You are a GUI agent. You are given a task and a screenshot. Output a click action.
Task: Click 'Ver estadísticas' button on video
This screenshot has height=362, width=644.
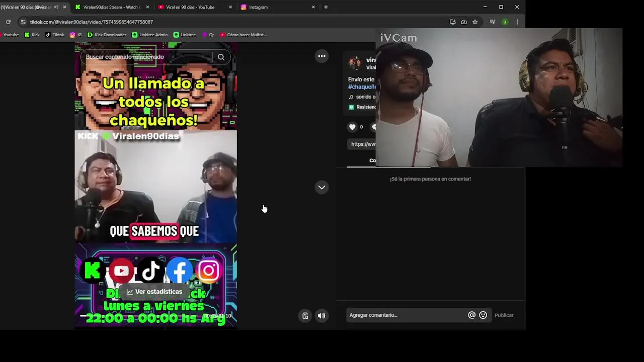154,292
